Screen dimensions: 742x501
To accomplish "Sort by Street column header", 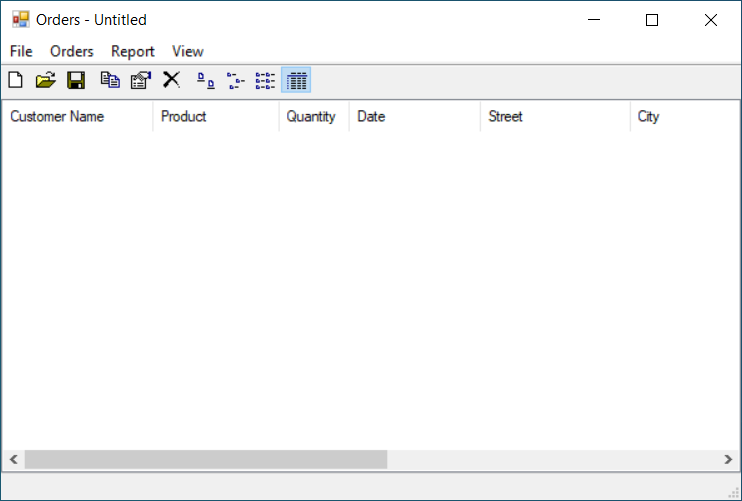I will [556, 116].
